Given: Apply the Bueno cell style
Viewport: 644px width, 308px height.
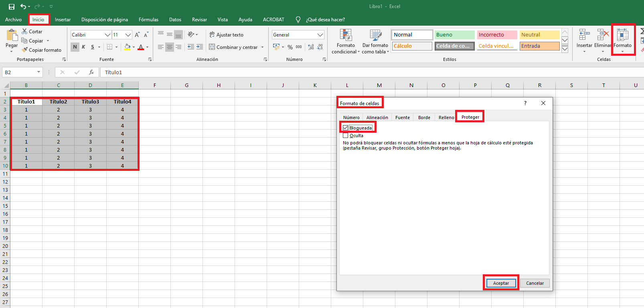Looking at the screenshot, I should [454, 35].
